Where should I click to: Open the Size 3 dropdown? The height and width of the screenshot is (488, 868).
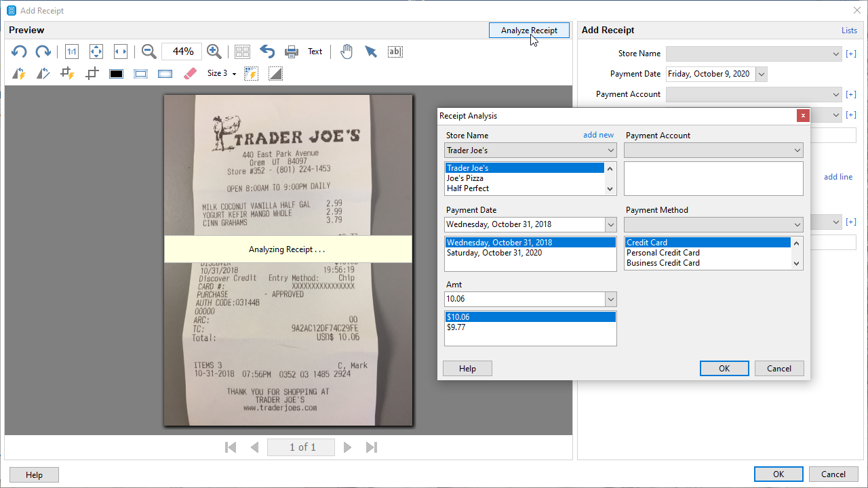(222, 73)
